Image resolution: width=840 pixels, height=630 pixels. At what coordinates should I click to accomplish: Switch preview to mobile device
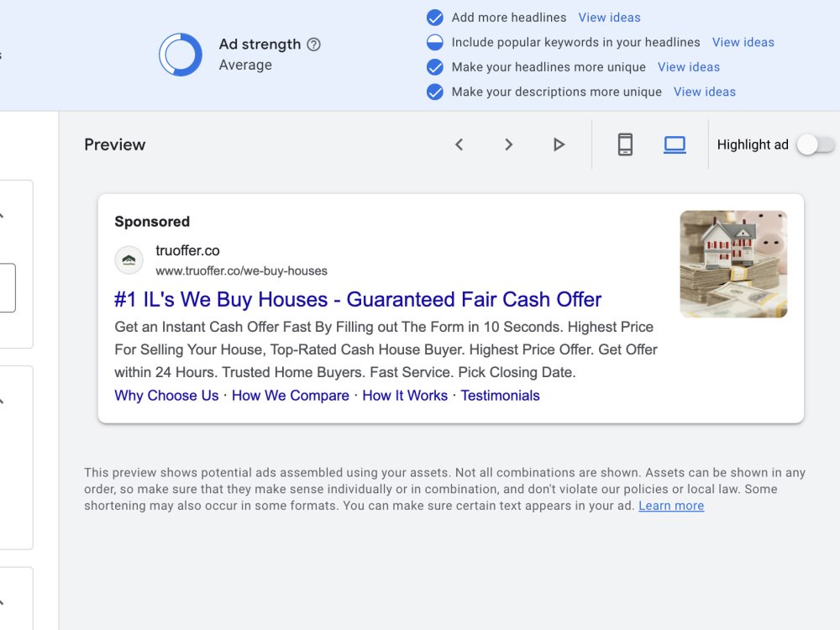[625, 144]
